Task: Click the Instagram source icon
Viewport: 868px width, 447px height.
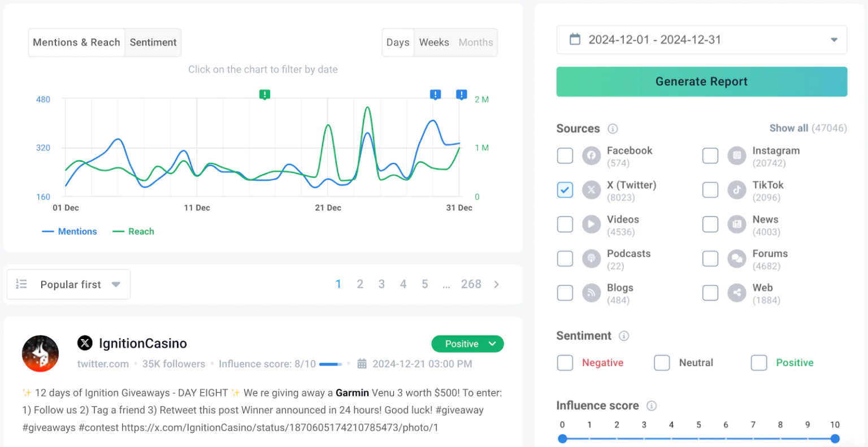Action: pos(737,155)
